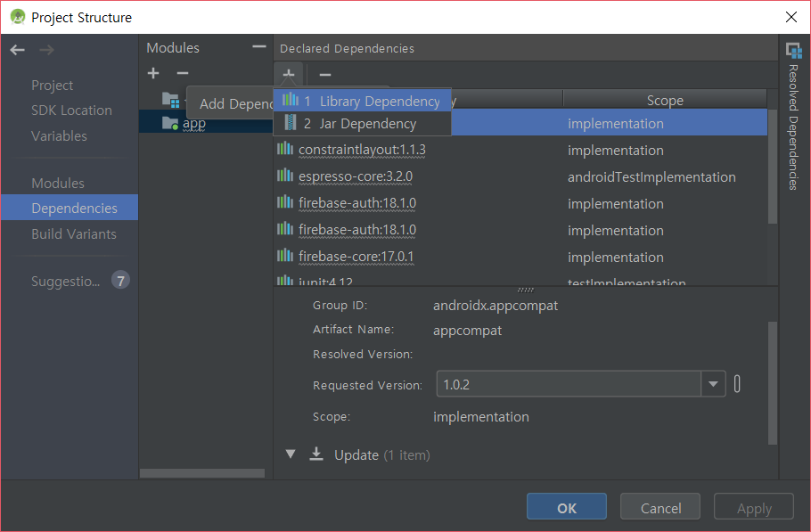Click details pane vertical scrollbar
Viewport: 811px width, 532px height.
click(772, 383)
